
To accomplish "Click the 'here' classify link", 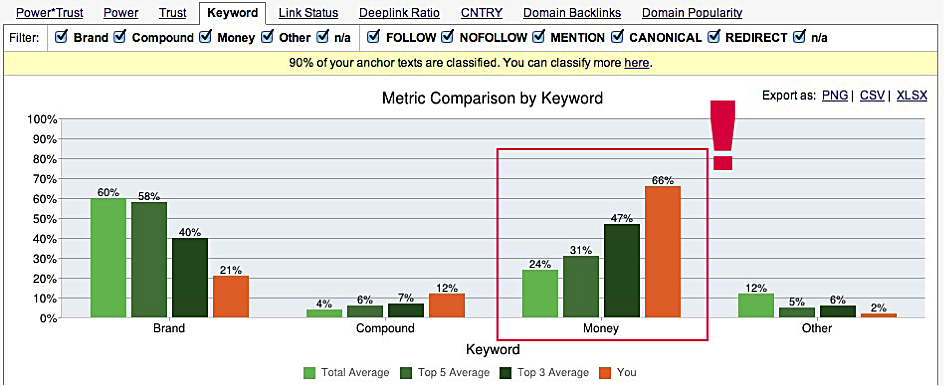I will click(x=636, y=63).
